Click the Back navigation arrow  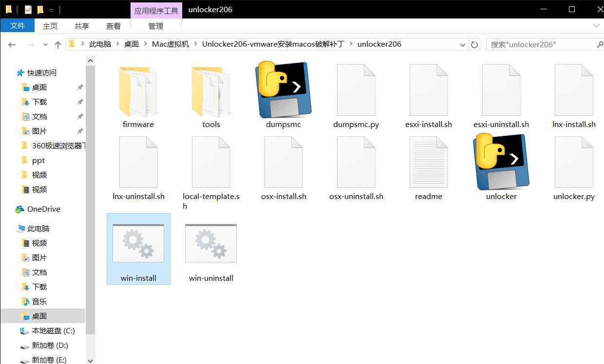[12, 44]
